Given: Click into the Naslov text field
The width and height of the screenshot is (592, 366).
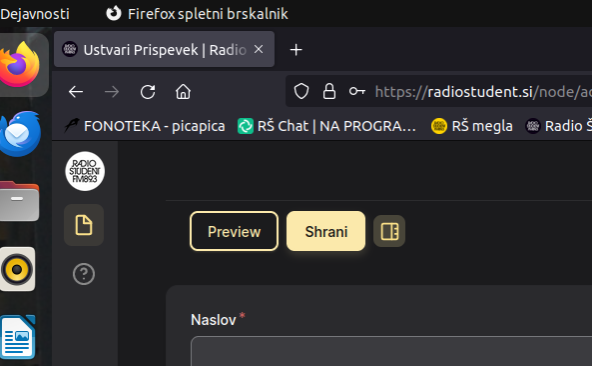Looking at the screenshot, I should point(392,351).
